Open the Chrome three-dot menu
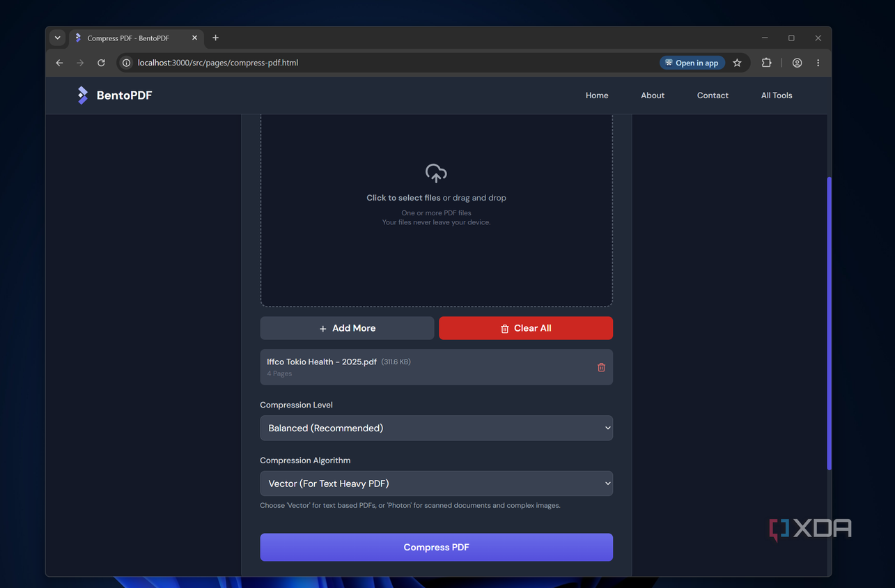 pyautogui.click(x=818, y=63)
